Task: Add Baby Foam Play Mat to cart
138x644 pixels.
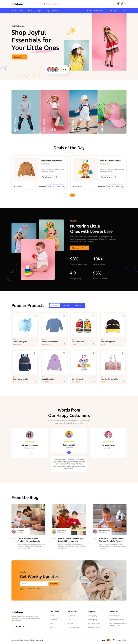Action: (35, 344)
